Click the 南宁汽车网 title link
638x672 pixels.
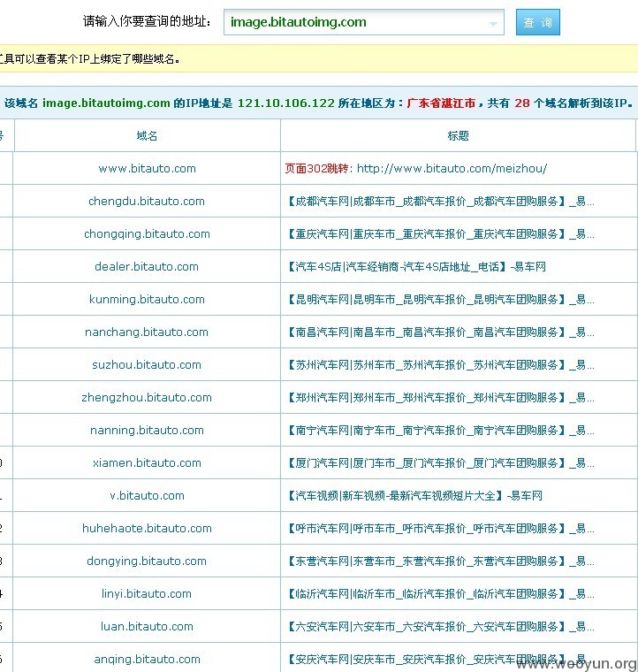click(441, 431)
